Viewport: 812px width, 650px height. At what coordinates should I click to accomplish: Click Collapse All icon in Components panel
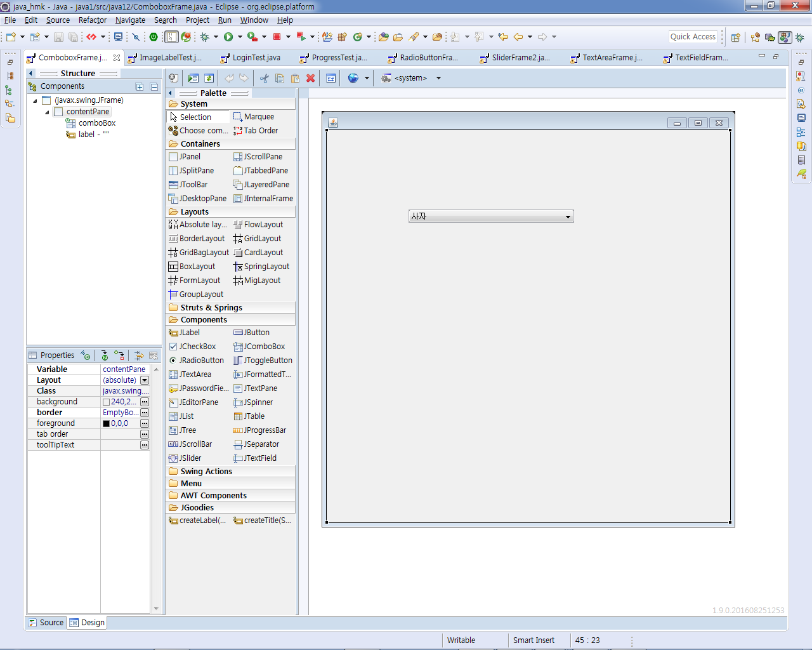click(x=154, y=86)
